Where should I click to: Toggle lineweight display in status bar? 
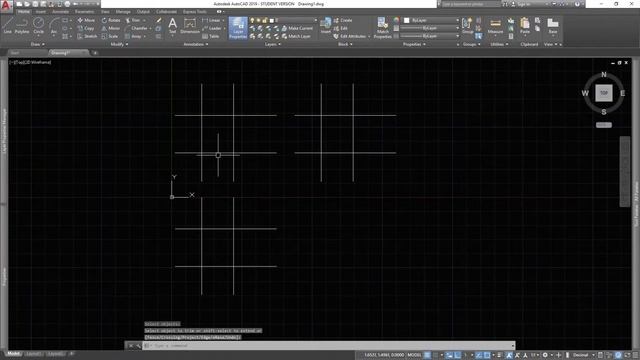point(499,355)
